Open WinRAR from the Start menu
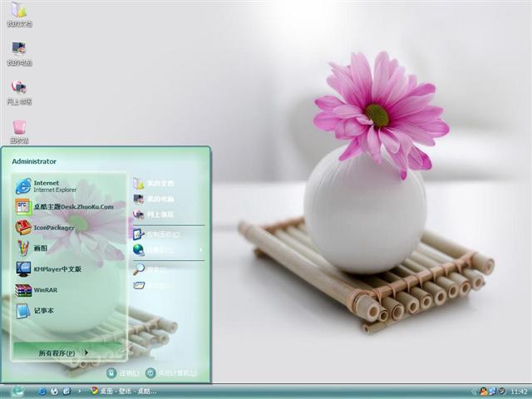The width and height of the screenshot is (532, 399). (70, 290)
